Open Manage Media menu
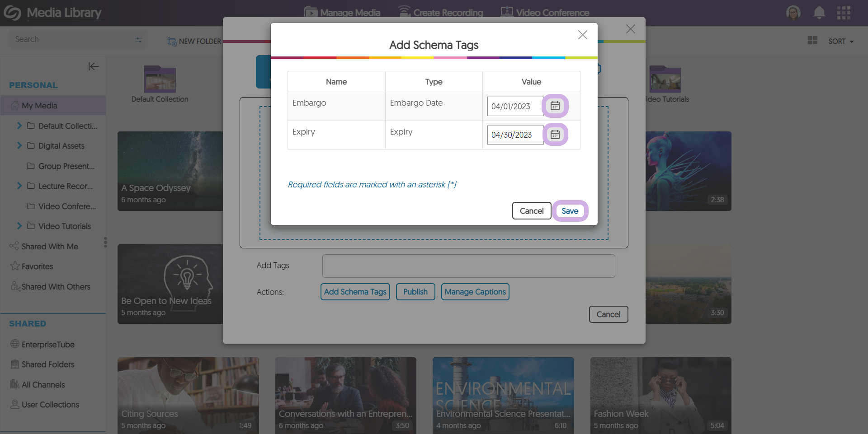The height and width of the screenshot is (434, 868). pos(342,13)
